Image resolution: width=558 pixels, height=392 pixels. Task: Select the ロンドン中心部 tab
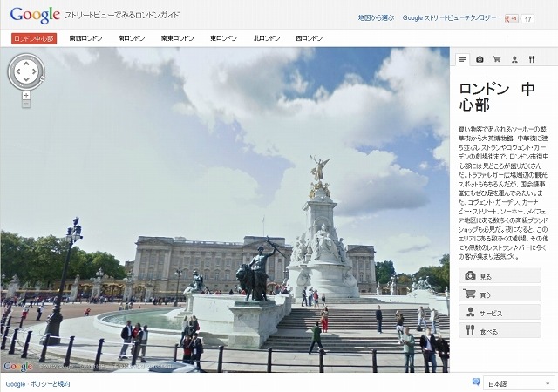point(34,38)
